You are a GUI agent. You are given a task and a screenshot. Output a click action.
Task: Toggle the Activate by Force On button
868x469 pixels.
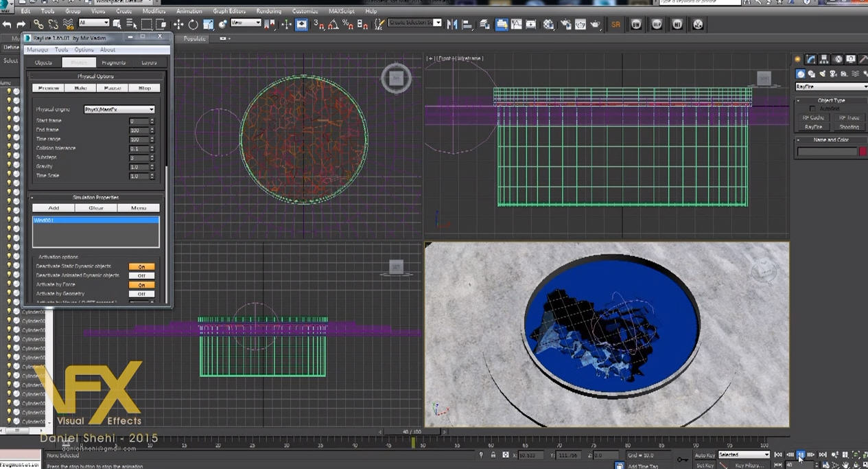pos(141,285)
